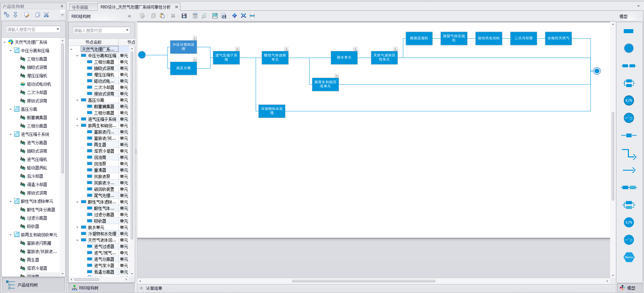Open the 产品结构树 bottom tab
Screen dimensions: 644x293
pyautogui.click(x=34, y=285)
